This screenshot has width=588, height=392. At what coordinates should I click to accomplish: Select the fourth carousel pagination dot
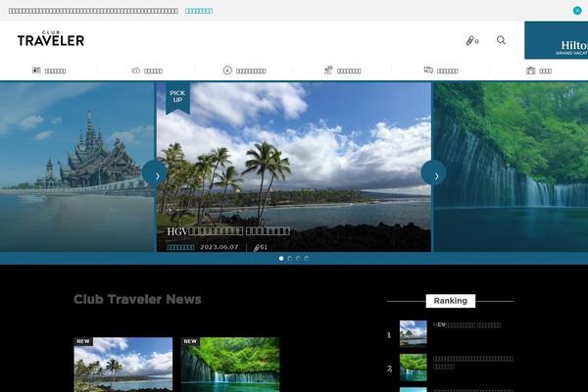[307, 259]
